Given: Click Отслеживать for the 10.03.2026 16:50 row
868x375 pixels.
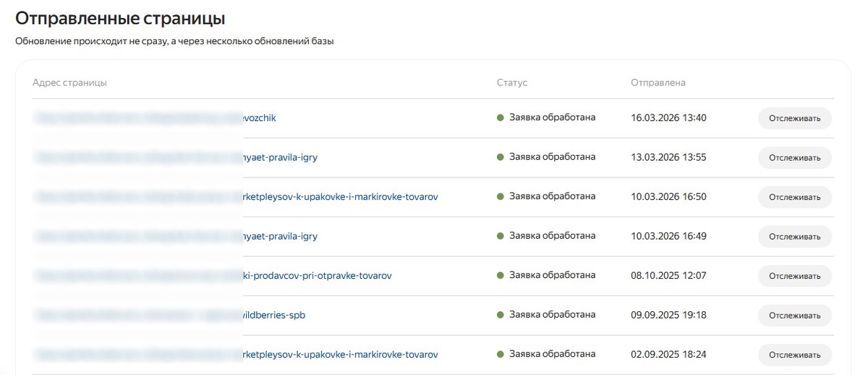Looking at the screenshot, I should pyautogui.click(x=795, y=197).
